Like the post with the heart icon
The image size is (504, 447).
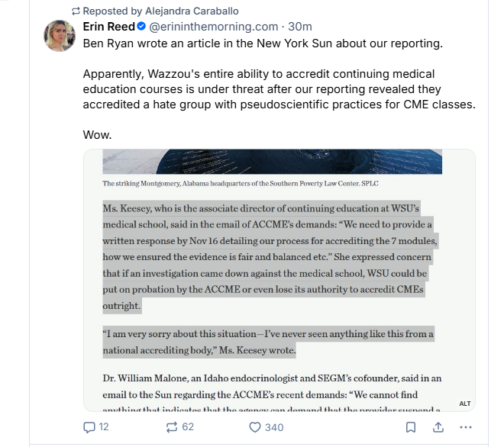[x=256, y=427]
